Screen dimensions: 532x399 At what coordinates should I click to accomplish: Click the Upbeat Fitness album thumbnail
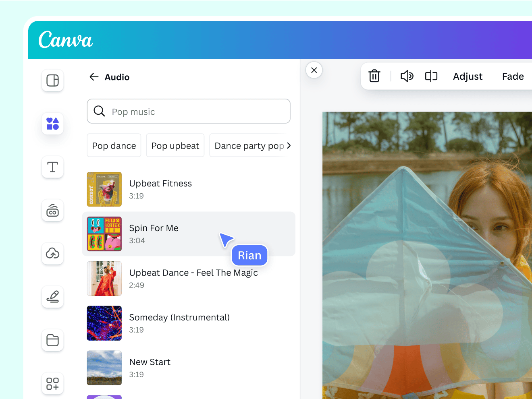coord(104,189)
